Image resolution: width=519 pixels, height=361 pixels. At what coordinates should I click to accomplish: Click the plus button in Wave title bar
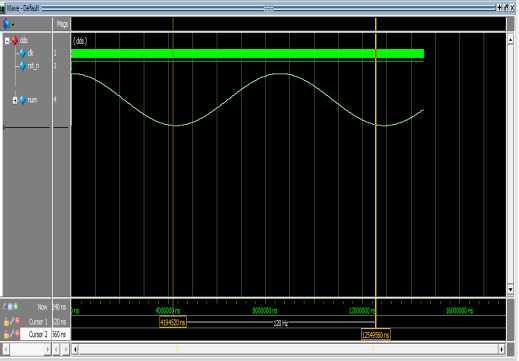click(500, 7)
